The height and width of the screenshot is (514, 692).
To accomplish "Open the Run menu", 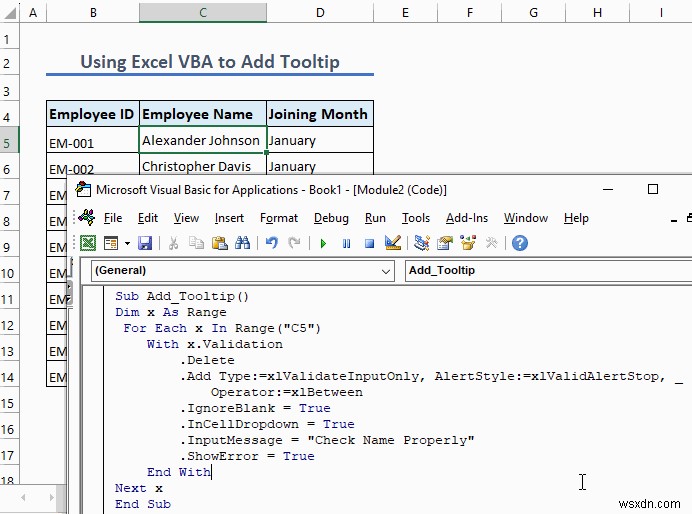I will tap(375, 218).
